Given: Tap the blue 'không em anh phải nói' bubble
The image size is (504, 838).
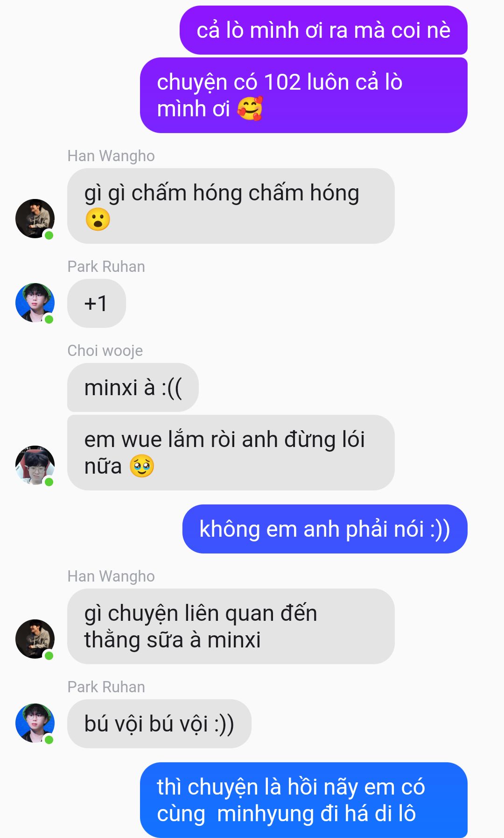Looking at the screenshot, I should click(x=325, y=529).
